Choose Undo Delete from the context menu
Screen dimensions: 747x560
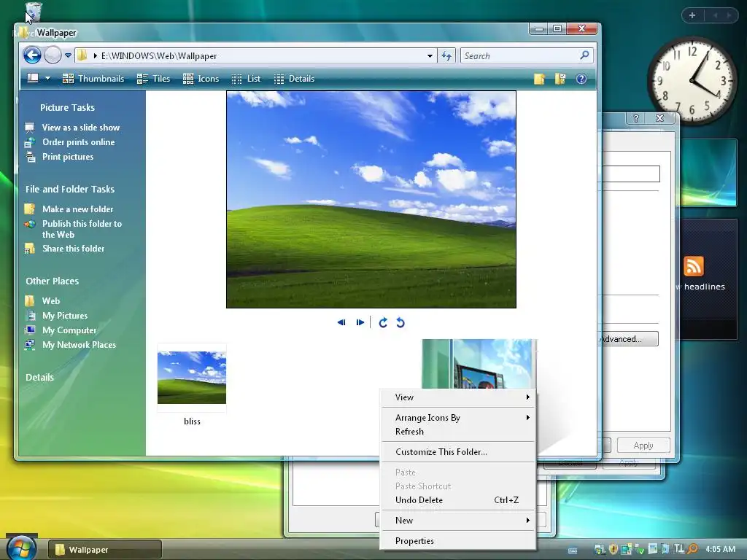[x=458, y=500]
